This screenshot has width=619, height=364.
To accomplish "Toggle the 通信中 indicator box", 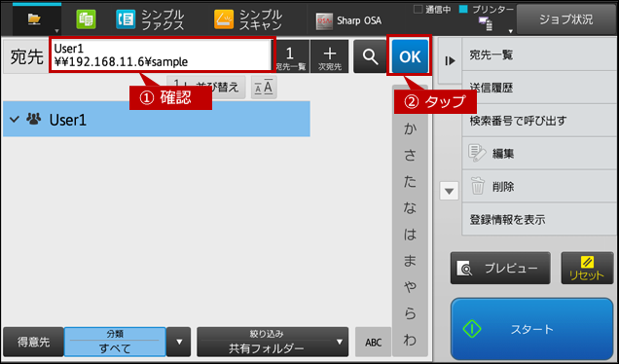I will 418,9.
